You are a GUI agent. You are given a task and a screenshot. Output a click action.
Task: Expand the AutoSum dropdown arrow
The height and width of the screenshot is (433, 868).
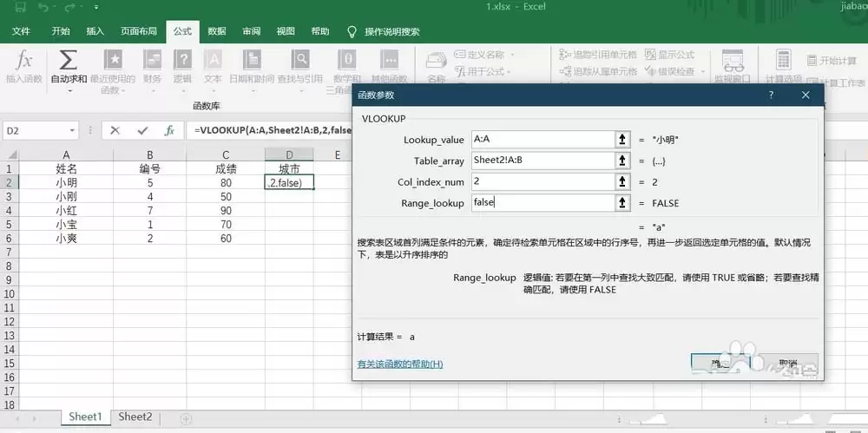(69, 90)
